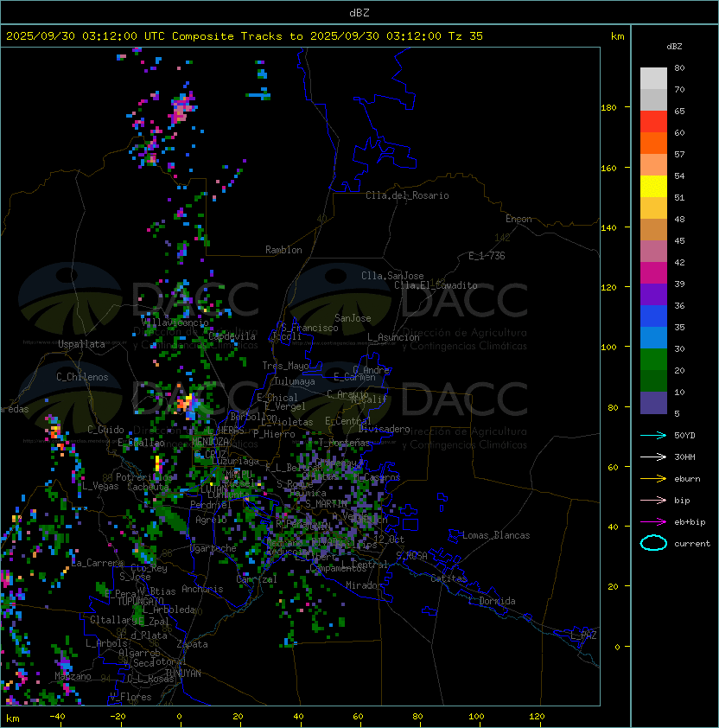Click the 'Lomas_Blancas' map label
Image resolution: width=719 pixels, height=728 pixels.
point(496,535)
